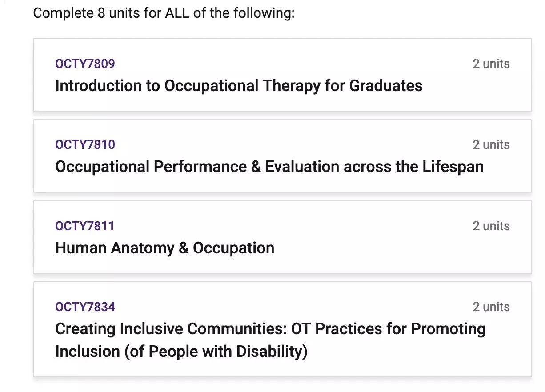The width and height of the screenshot is (545, 392).
Task: Open the OCTY7811 course code link
Action: tap(84, 226)
